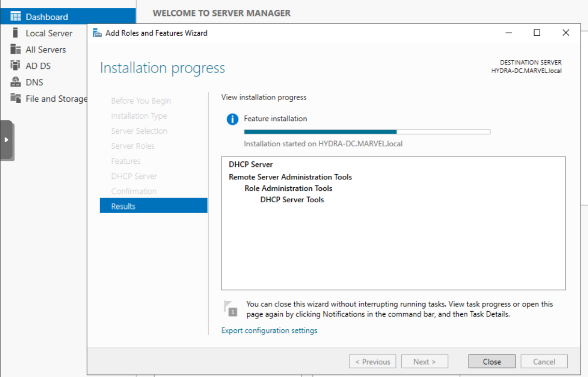588x377 pixels.
Task: Click the File and Storage icon
Action: (16, 99)
